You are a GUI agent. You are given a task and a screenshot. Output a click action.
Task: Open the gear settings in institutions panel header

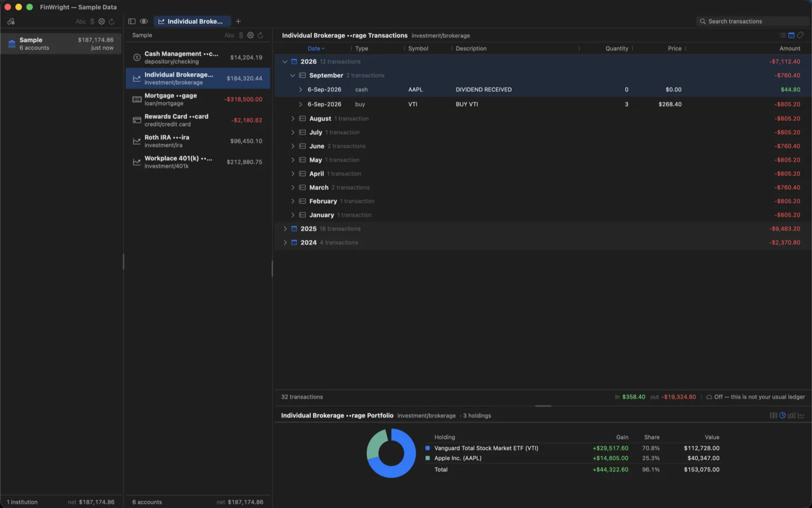pos(101,21)
